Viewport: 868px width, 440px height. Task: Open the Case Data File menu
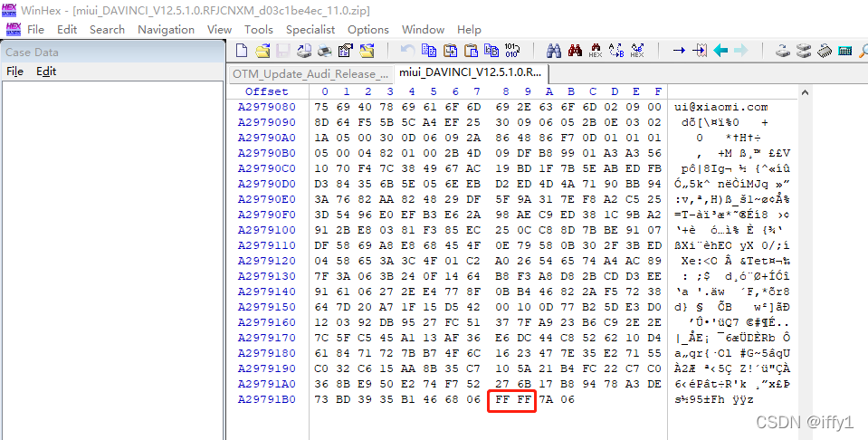(15, 72)
